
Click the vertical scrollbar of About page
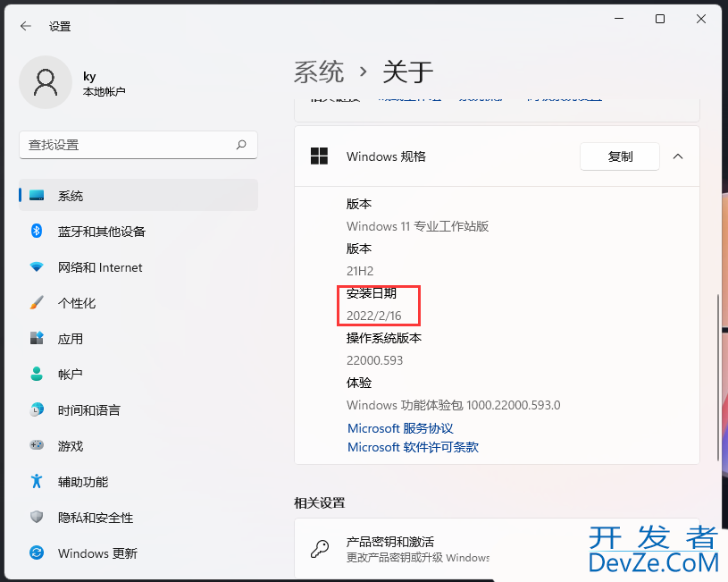coord(718,379)
